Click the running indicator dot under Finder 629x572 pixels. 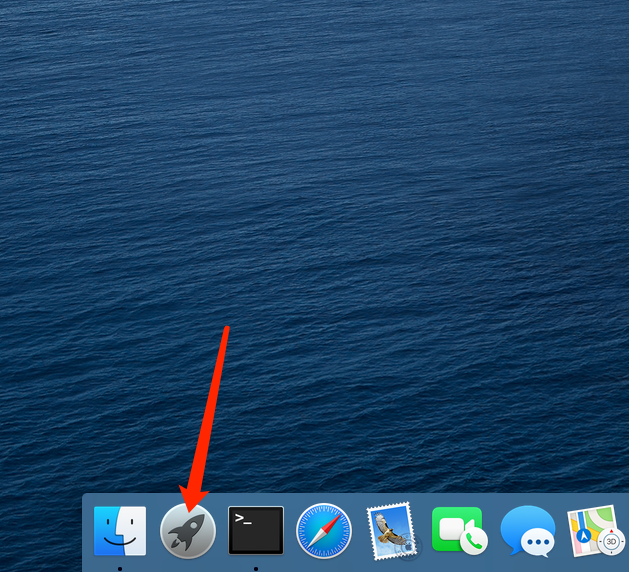click(x=120, y=568)
